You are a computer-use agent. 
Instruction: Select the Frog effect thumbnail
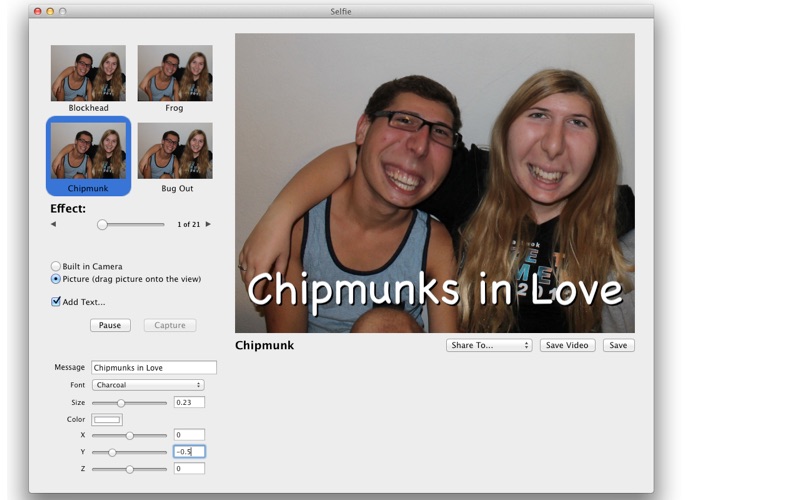(175, 73)
